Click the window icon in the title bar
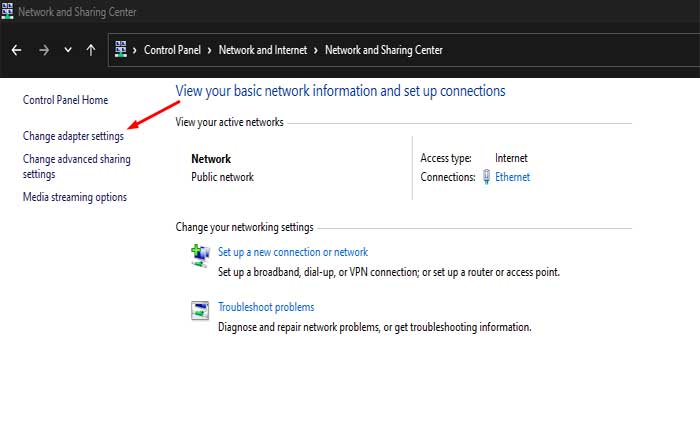Image resolution: width=700 pixels, height=430 pixels. (9, 11)
